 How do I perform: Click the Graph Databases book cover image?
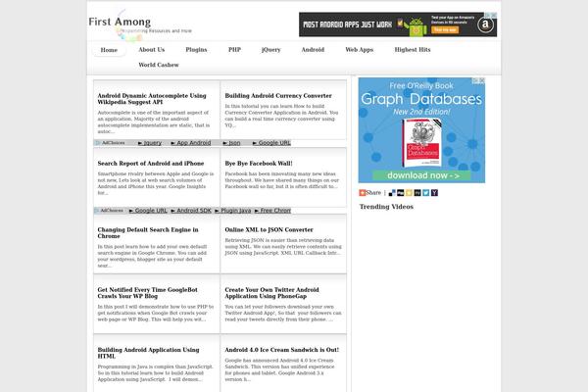pos(421,142)
